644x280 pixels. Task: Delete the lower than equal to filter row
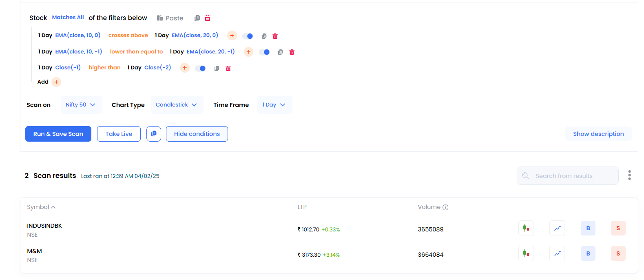292,52
